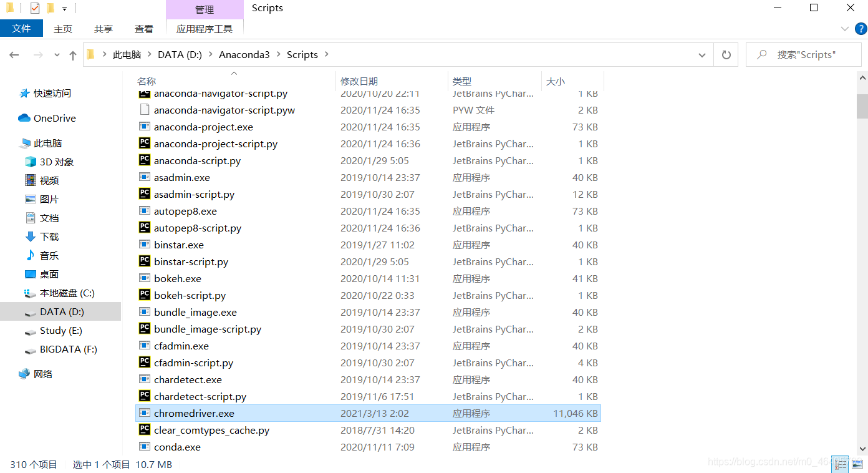Screen dimensions: 868x473
Task: Open the 主页 ribbon tab
Action: tap(63, 29)
